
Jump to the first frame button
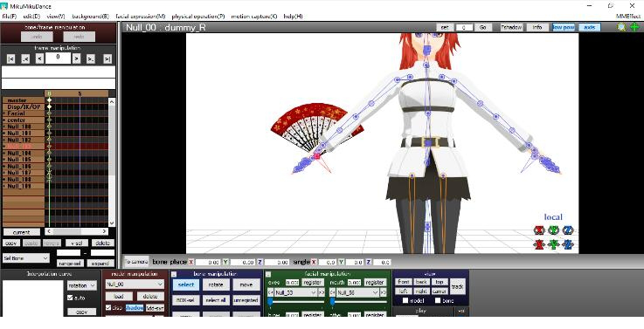pyautogui.click(x=11, y=59)
